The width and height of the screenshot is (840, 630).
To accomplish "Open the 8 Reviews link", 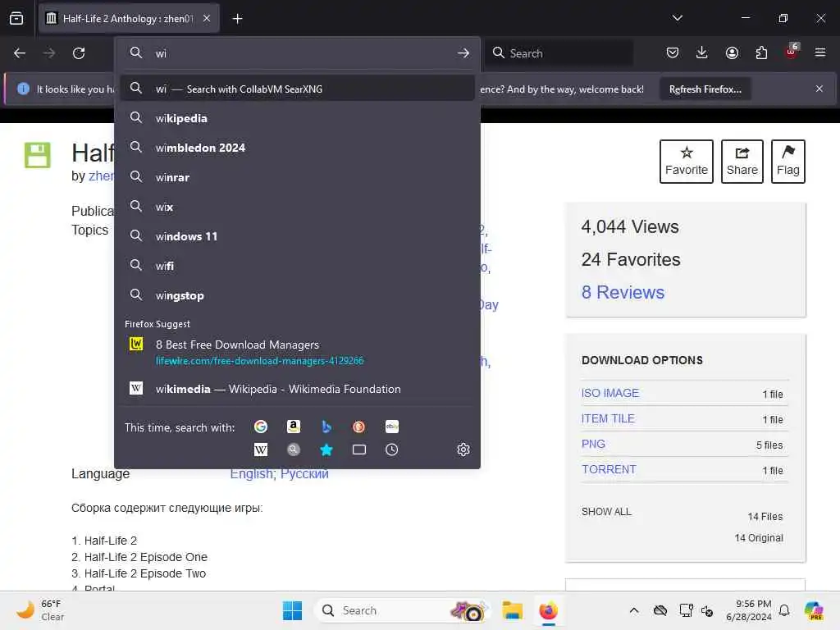I will click(x=623, y=292).
